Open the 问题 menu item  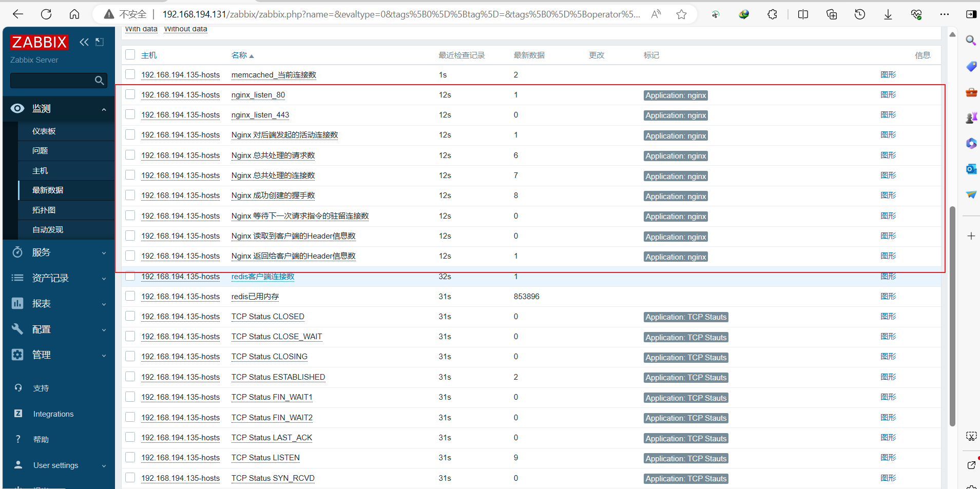coord(40,151)
